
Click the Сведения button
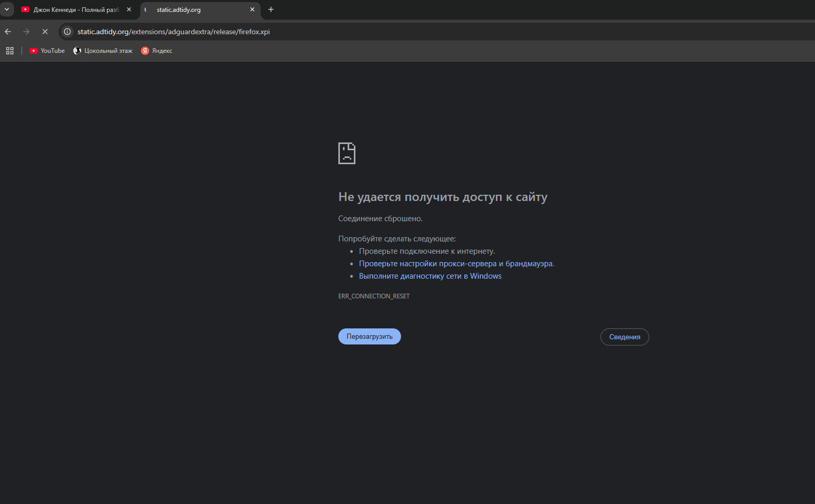[624, 337]
